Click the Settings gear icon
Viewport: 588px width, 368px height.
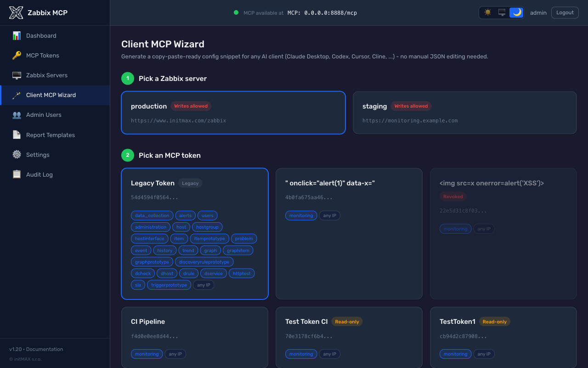[x=17, y=155]
